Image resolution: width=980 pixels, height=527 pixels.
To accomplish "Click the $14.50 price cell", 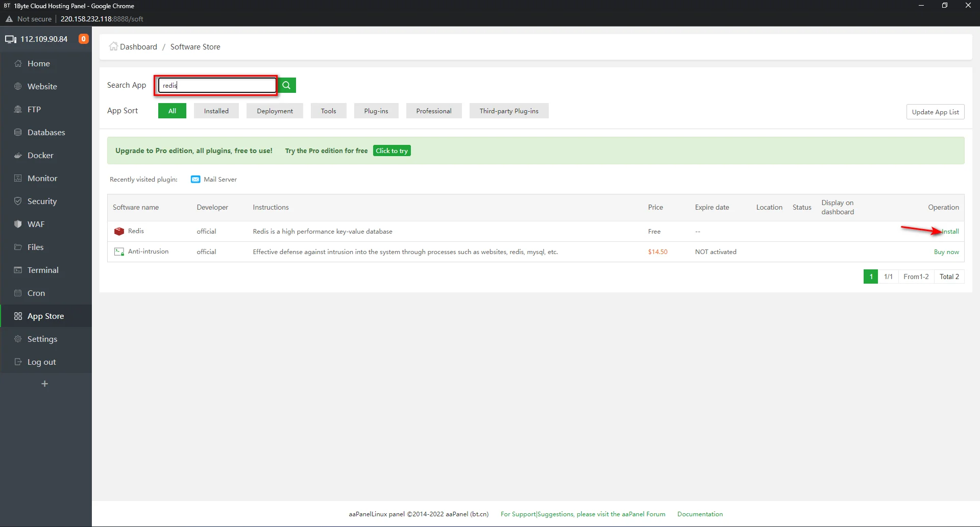I will click(657, 252).
